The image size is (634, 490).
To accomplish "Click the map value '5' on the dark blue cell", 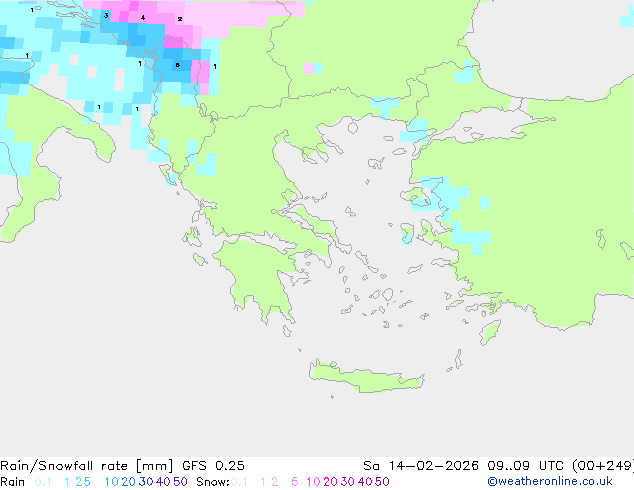I will point(178,65).
